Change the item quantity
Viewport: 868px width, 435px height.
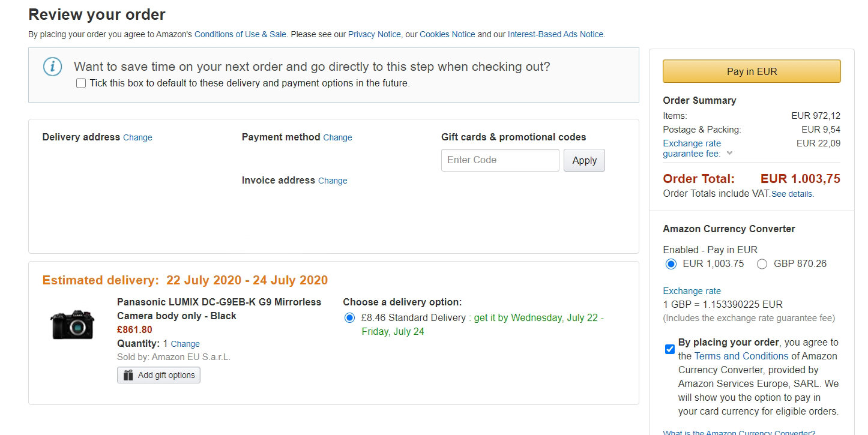[x=185, y=344]
